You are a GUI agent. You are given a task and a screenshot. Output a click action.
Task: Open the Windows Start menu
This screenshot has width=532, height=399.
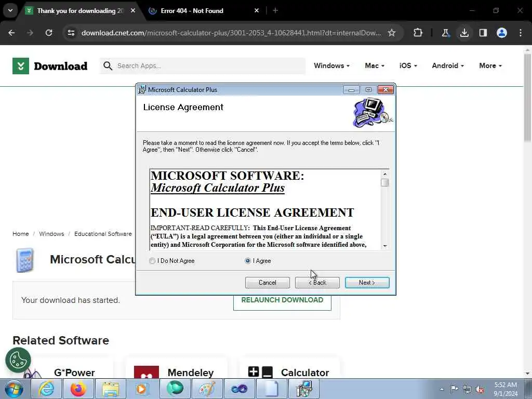click(14, 389)
